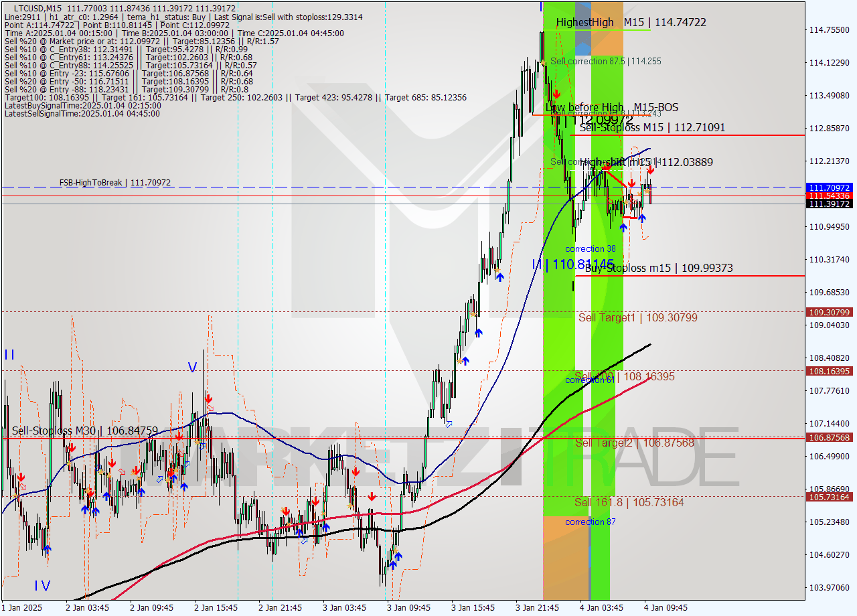Click the LTCUSD,M15 chart title text
The image size is (857, 616).
pyautogui.click(x=38, y=7)
